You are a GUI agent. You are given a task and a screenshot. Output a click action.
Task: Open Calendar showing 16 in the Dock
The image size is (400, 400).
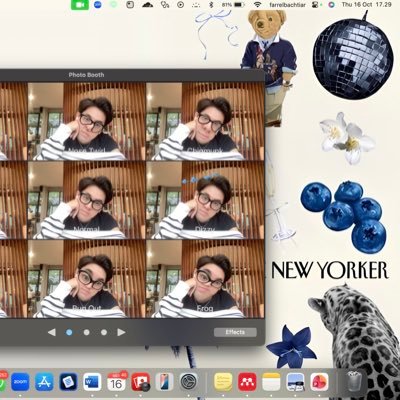coord(116,382)
